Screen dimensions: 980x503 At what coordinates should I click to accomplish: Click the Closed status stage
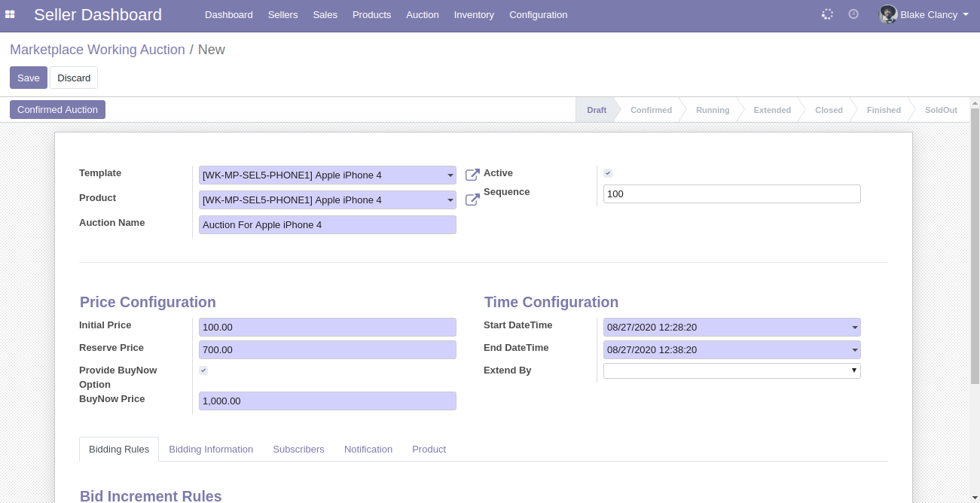[829, 110]
